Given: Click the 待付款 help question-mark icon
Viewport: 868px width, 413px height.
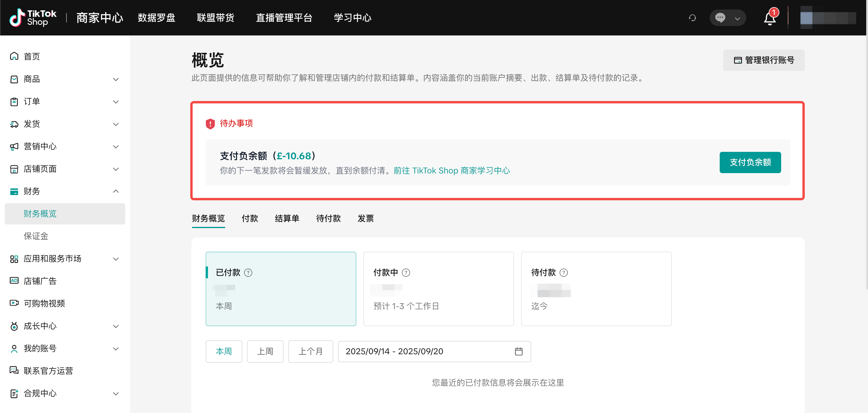Looking at the screenshot, I should click(564, 272).
